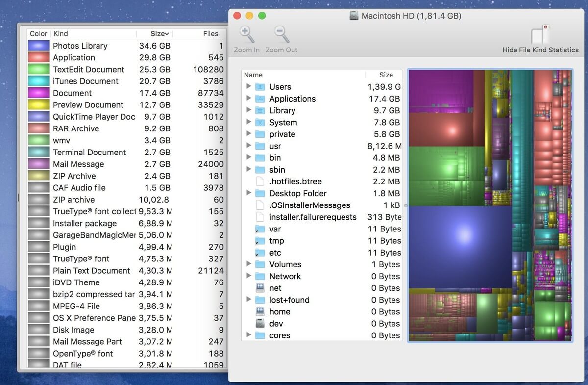Select the MPEG-4 File row

[x=127, y=306]
